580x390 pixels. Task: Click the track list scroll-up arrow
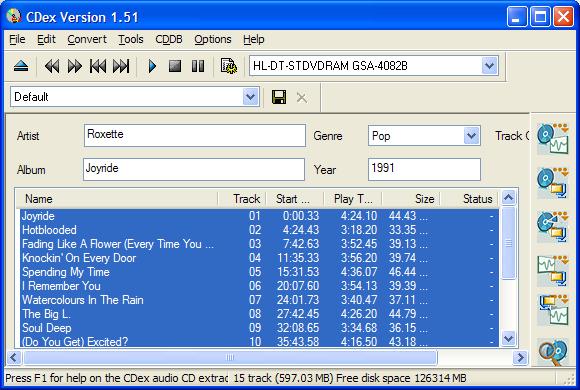(x=509, y=198)
